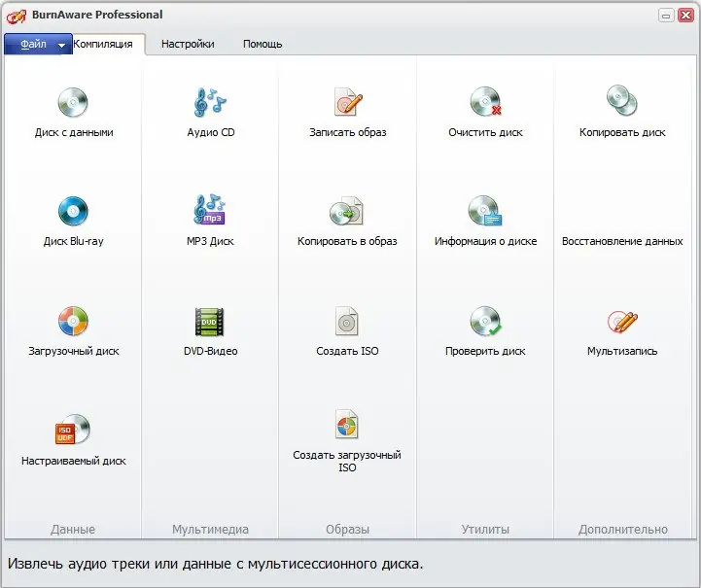Open the Файл dropdown menu

38,45
